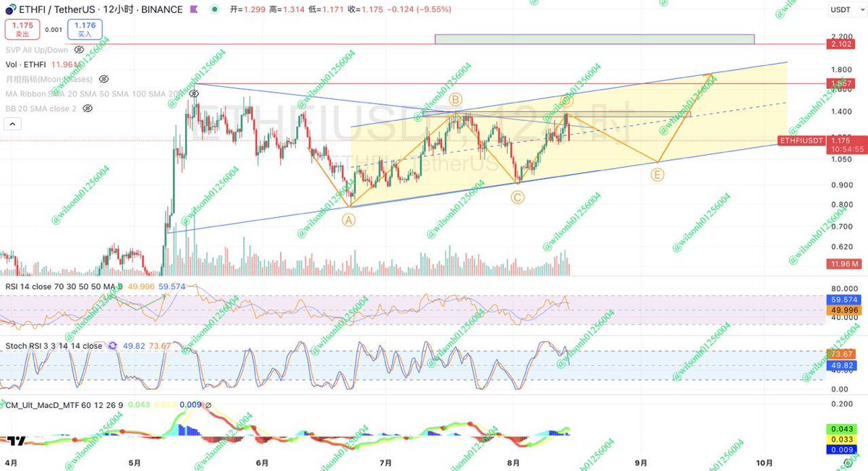Click the 6月 time axis label
The width and height of the screenshot is (868, 471).
tap(262, 462)
